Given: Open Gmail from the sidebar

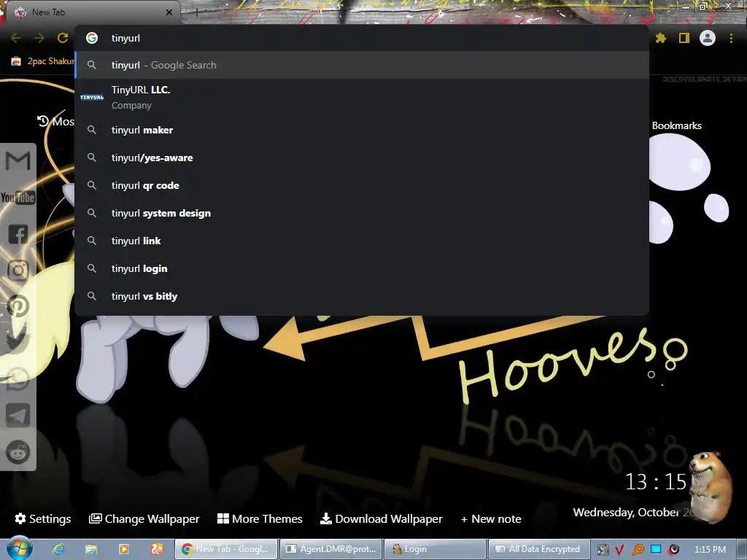Looking at the screenshot, I should pos(18,160).
